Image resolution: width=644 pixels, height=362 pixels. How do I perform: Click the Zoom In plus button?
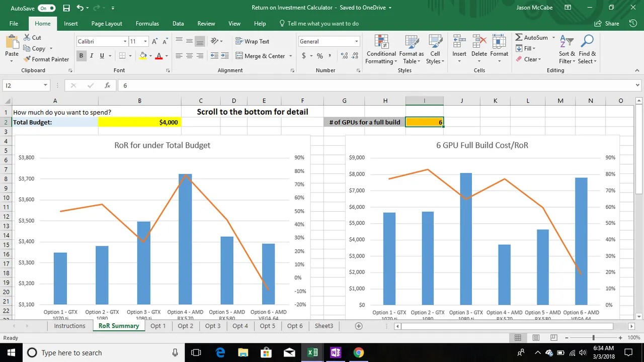click(620, 338)
